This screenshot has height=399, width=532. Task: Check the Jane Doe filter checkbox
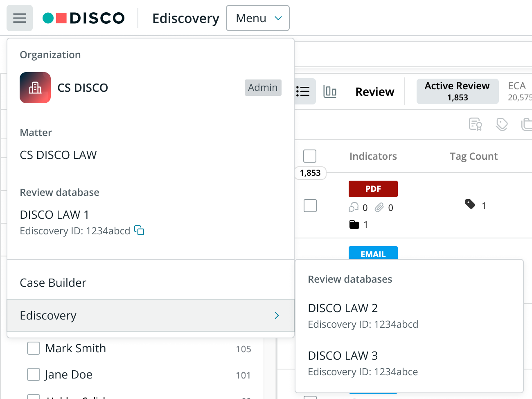coord(34,374)
